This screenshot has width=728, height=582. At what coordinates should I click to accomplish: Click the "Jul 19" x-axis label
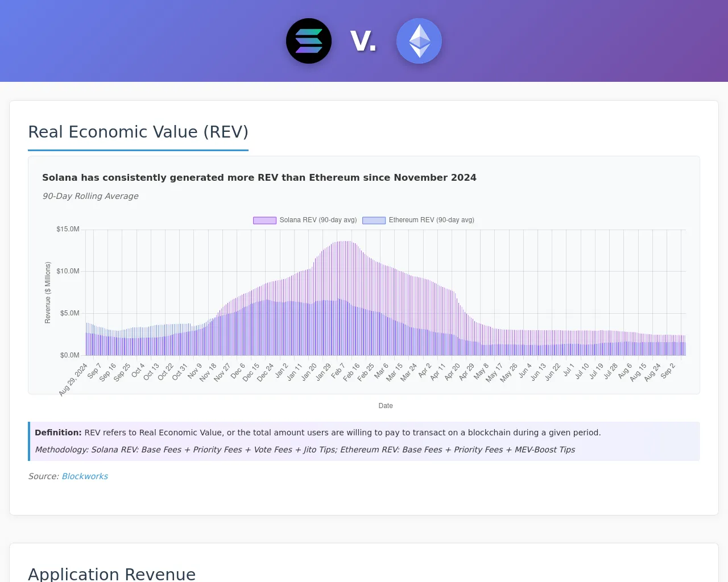(x=596, y=371)
